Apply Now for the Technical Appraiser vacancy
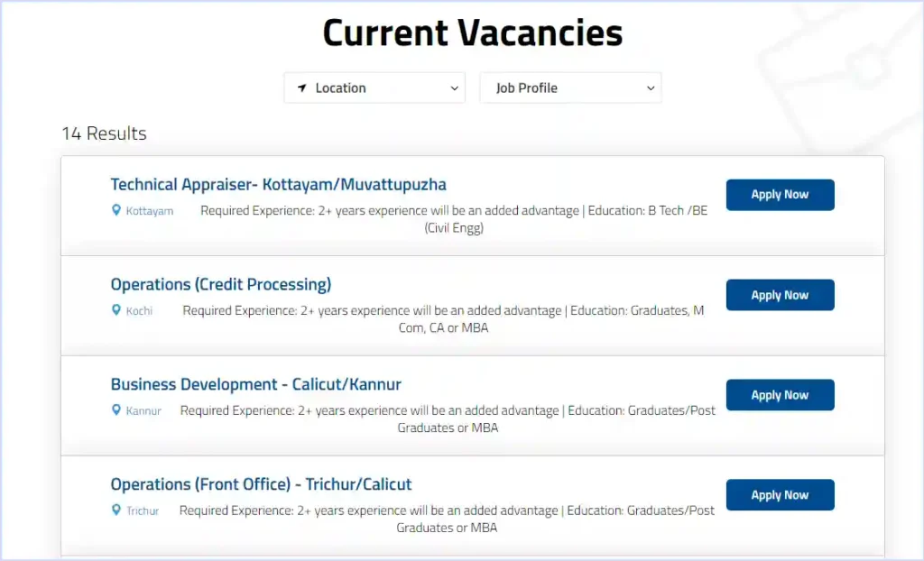 pos(780,195)
